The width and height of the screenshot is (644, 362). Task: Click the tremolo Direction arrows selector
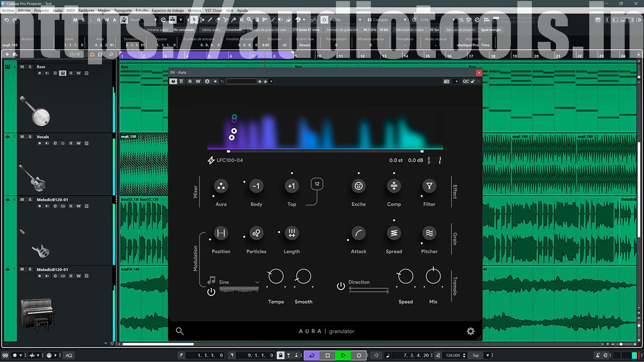[x=369, y=290]
